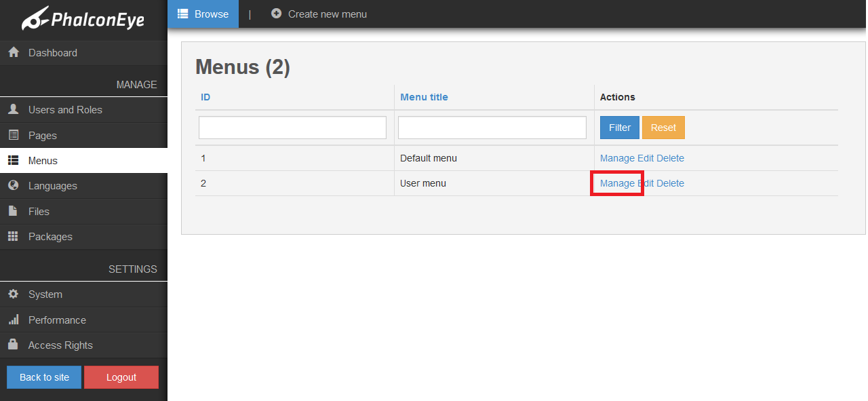Select Languages in the sidebar
Image resolution: width=868 pixels, height=401 pixels.
click(x=83, y=186)
